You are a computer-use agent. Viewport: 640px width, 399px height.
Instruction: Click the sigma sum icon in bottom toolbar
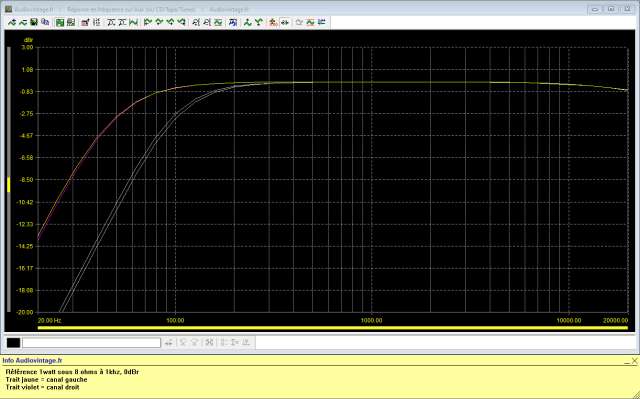[x=235, y=343]
